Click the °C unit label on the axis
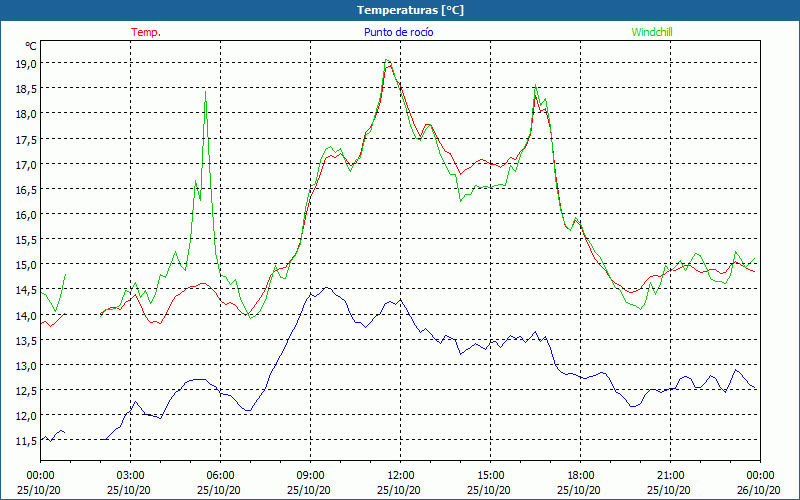The height and width of the screenshot is (500, 800). [31, 46]
